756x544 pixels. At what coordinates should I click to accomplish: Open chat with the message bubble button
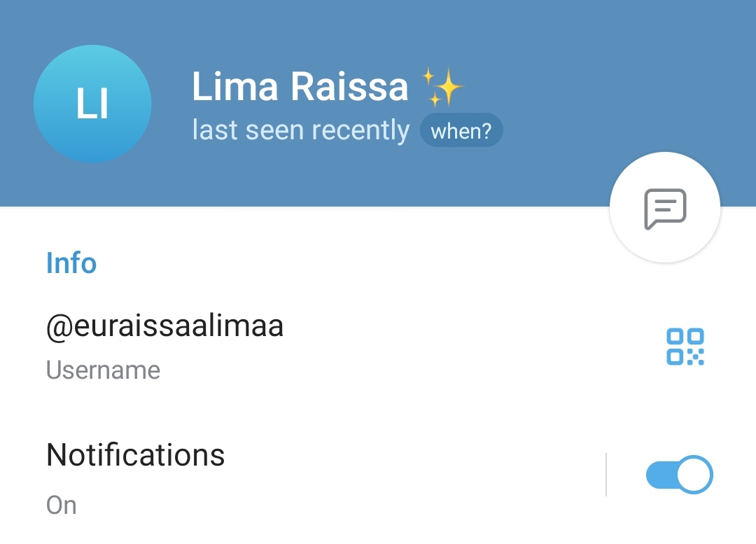tap(665, 209)
